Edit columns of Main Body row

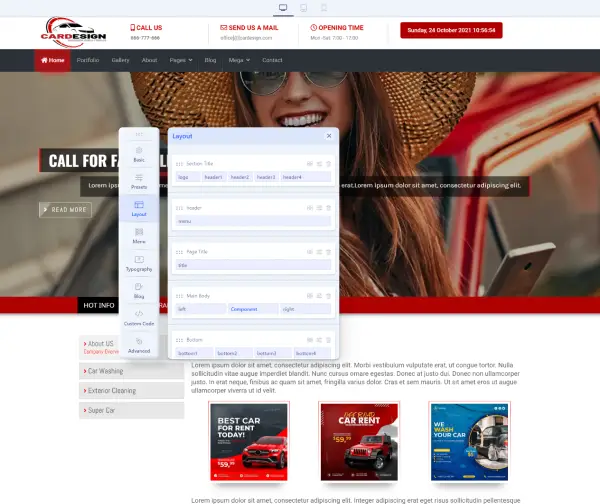pos(310,296)
